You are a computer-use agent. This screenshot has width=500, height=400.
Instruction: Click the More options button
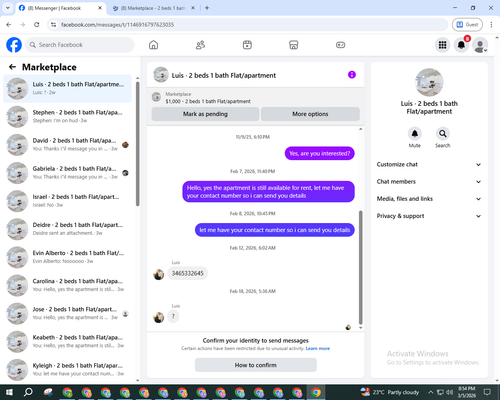pos(310,114)
